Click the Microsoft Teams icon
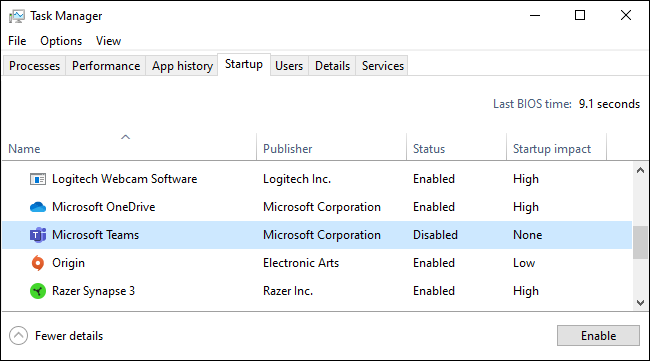This screenshot has height=361, width=650. click(x=38, y=235)
